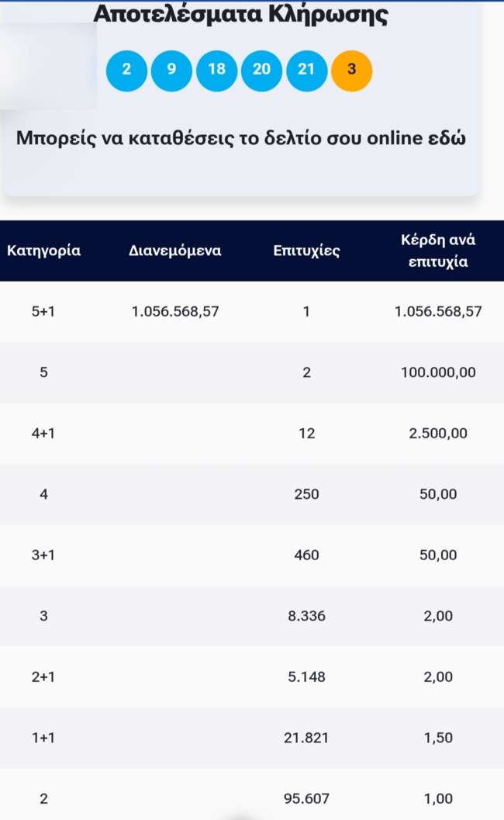Select the Διανεμόμενα column header
This screenshot has height=820, width=504.
pos(175,250)
